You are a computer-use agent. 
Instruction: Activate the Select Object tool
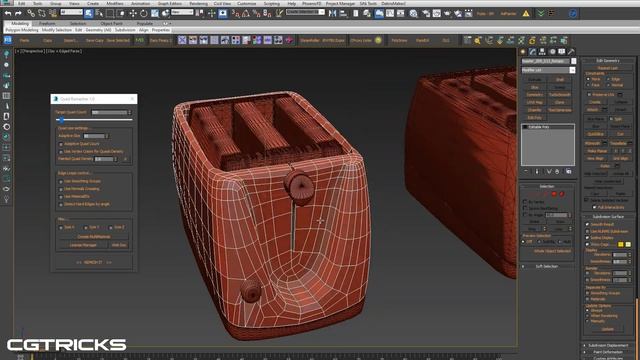pyautogui.click(x=89, y=13)
